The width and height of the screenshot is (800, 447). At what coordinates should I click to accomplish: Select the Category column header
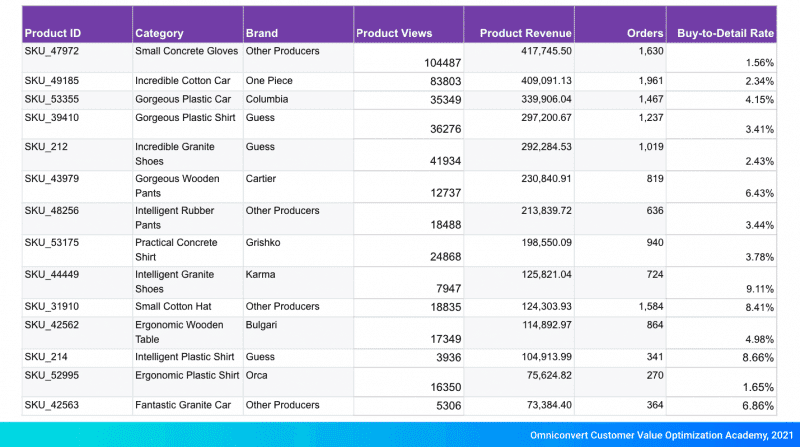click(159, 33)
